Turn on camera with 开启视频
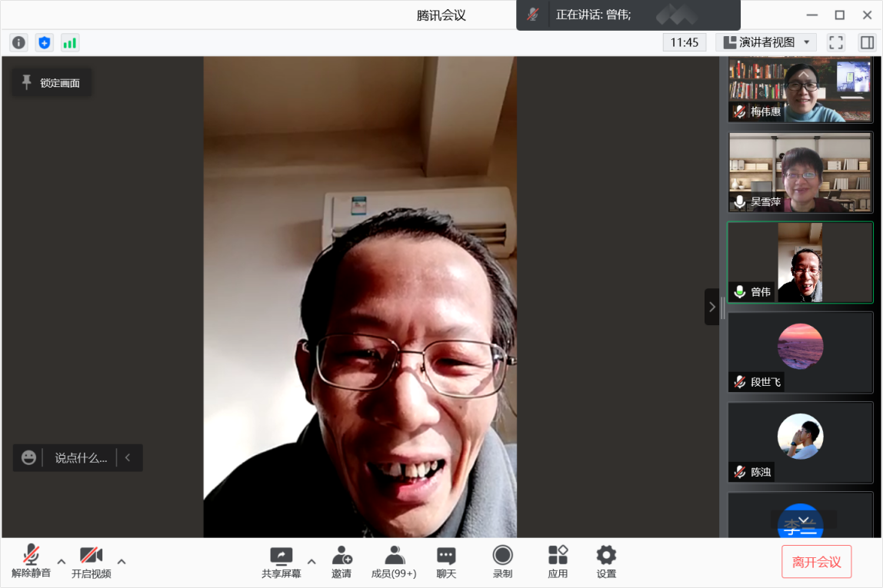 91,562
